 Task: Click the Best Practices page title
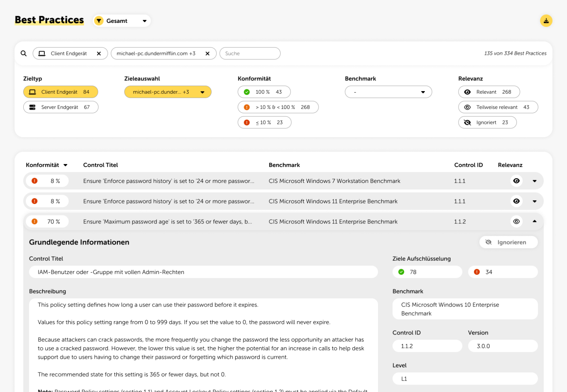(49, 20)
